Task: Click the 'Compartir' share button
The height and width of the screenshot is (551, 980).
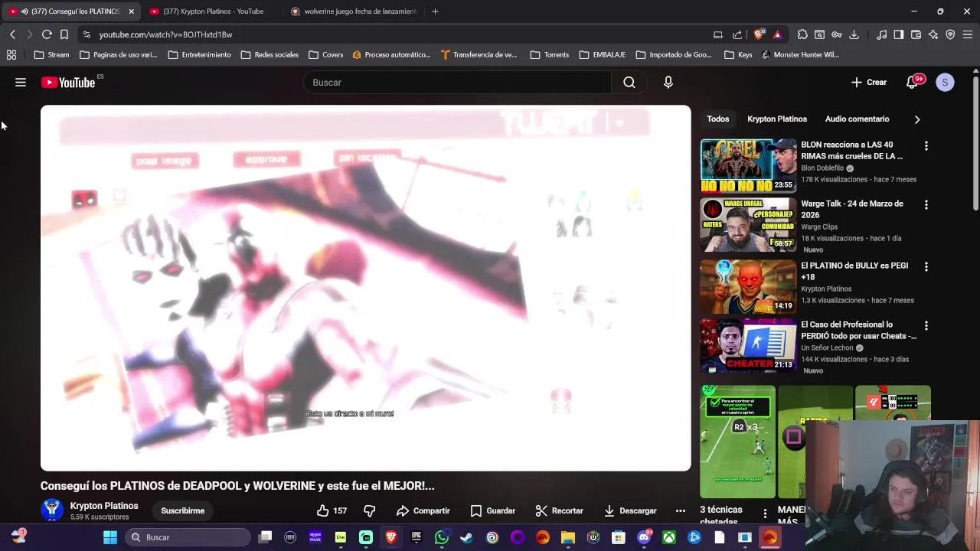Action: click(423, 510)
